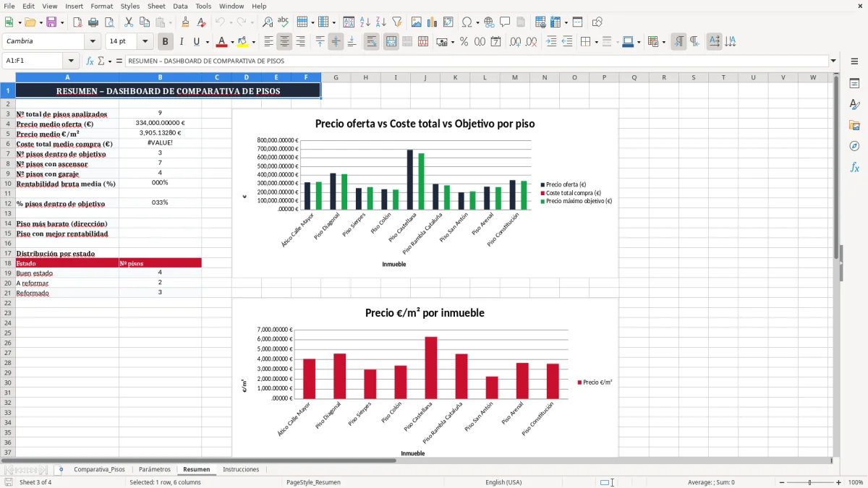This screenshot has height=488, width=868.
Task: Click Sheet 3 of 4 in status bar
Action: pos(35,482)
